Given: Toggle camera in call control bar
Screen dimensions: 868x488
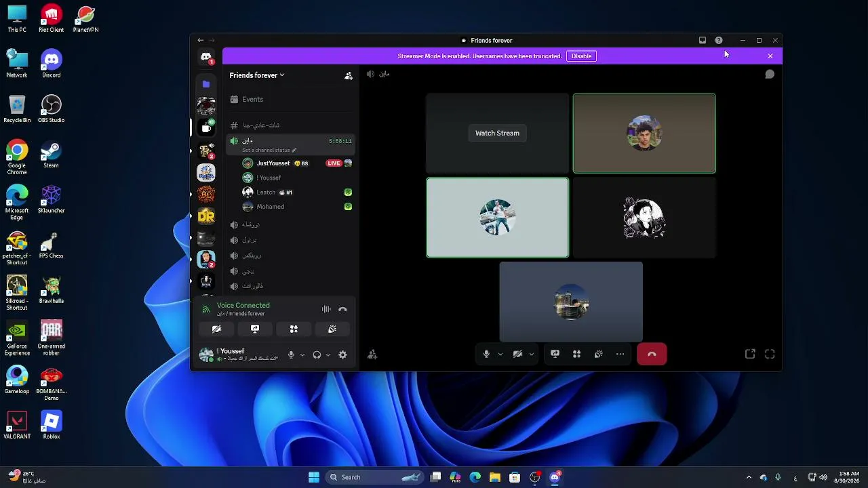Looking at the screenshot, I should point(517,354).
